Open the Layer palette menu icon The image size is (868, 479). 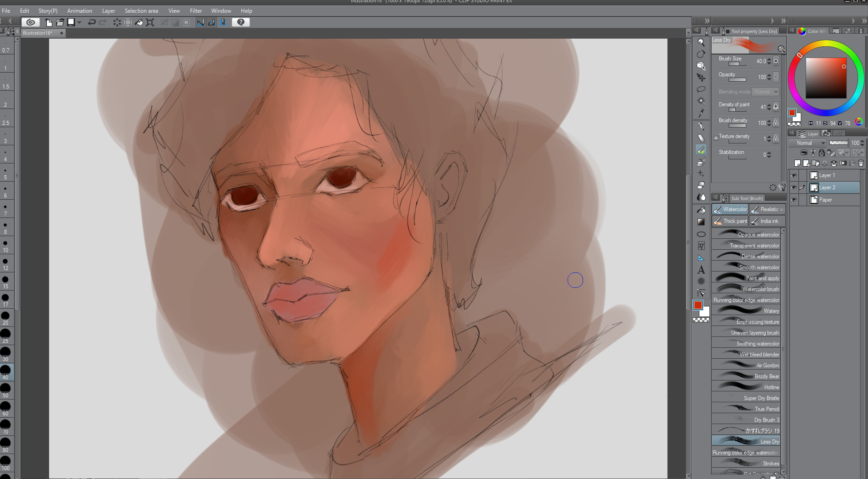[792, 133]
